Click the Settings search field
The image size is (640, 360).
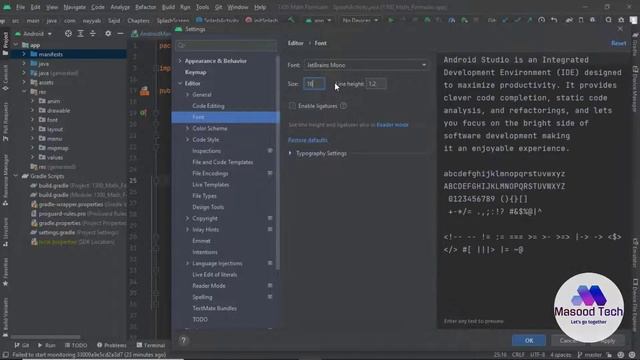(x=226, y=45)
